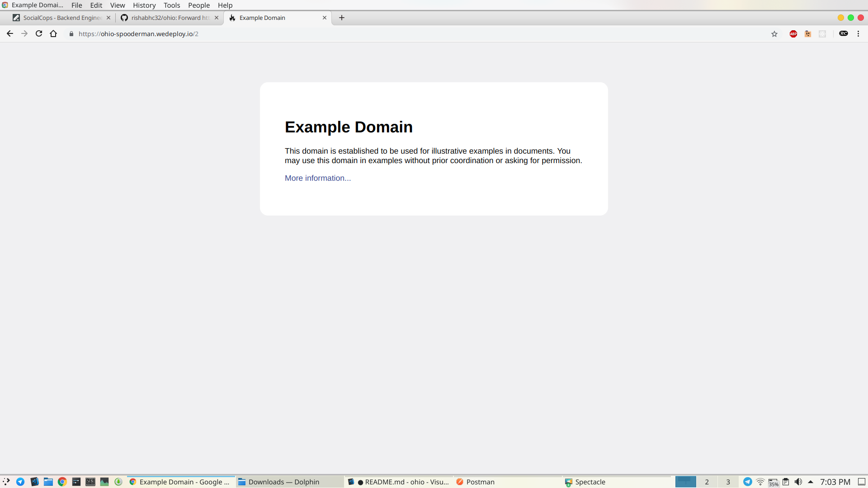
Task: Click the Telegram icon in taskbar
Action: (x=20, y=481)
